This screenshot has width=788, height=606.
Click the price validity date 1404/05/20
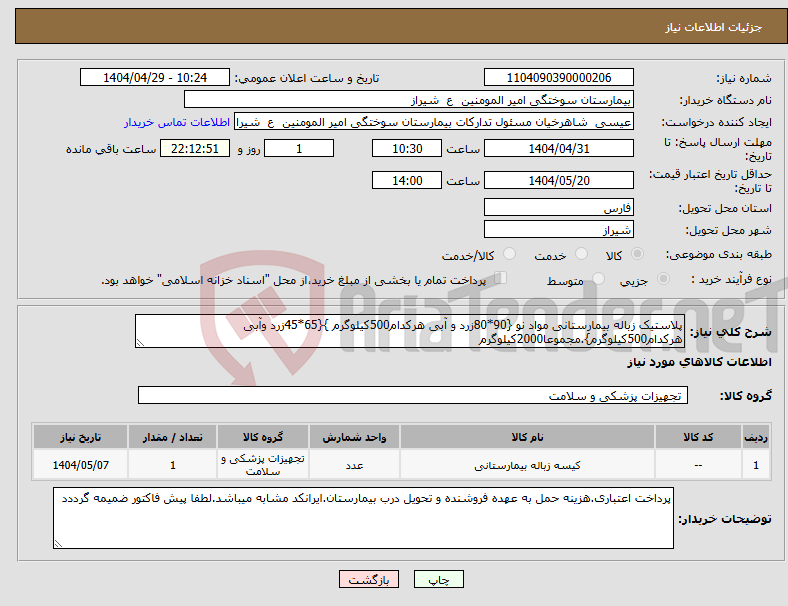click(x=559, y=180)
